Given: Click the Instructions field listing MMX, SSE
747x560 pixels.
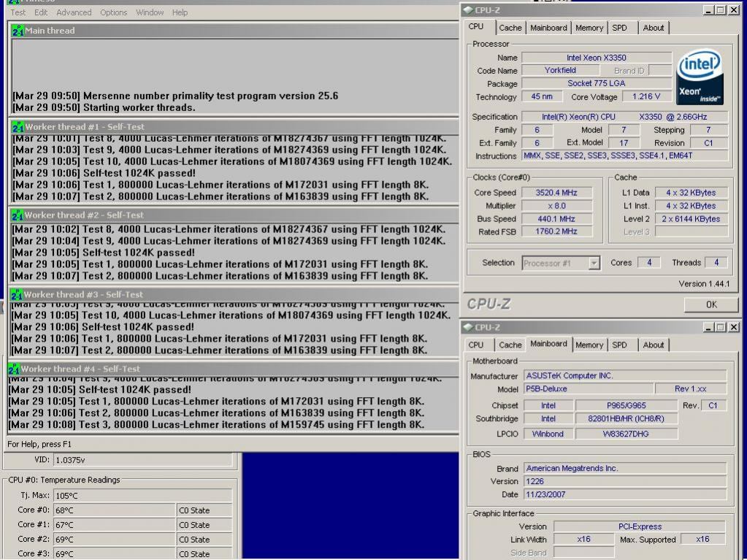Looking at the screenshot, I should [x=624, y=156].
